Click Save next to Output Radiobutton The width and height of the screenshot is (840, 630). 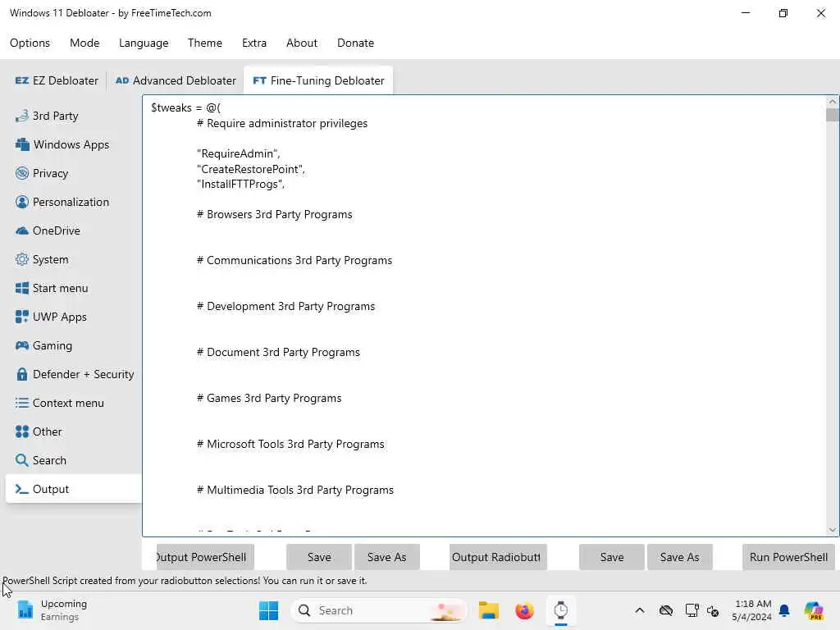(612, 557)
